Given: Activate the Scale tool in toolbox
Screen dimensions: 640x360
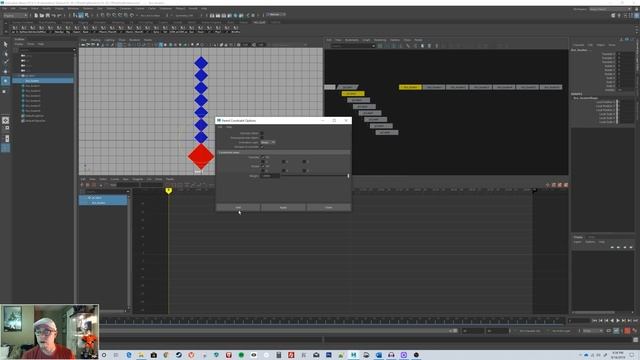Looking at the screenshot, I should point(5,91).
